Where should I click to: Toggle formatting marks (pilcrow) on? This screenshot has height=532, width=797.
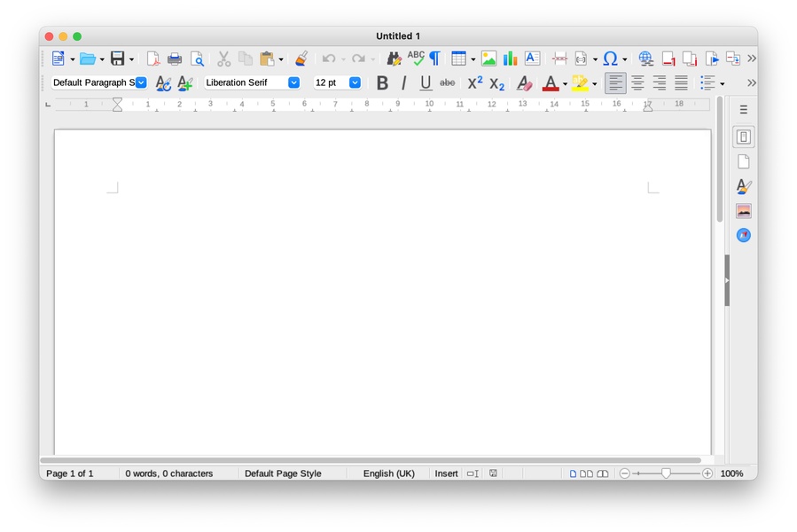click(435, 59)
